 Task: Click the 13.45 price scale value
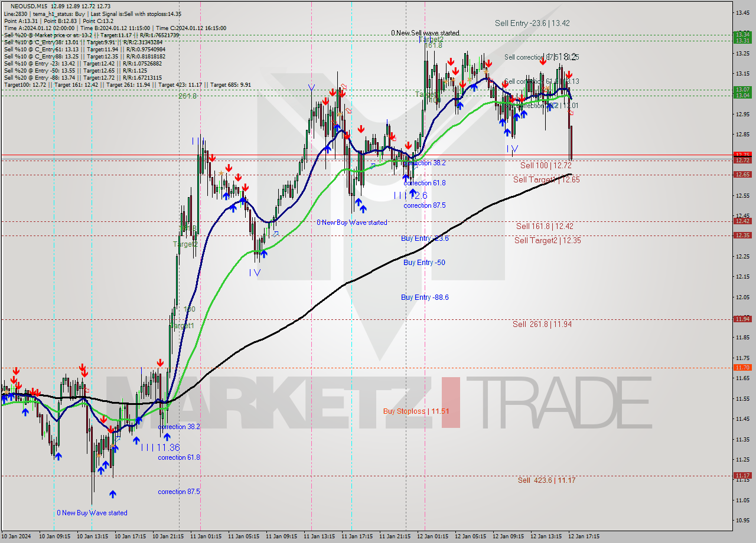[742, 12]
